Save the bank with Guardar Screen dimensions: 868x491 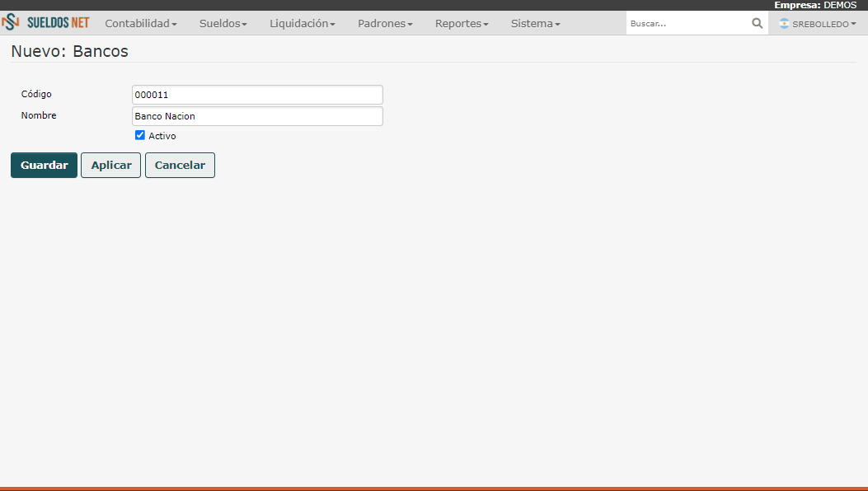click(x=45, y=165)
